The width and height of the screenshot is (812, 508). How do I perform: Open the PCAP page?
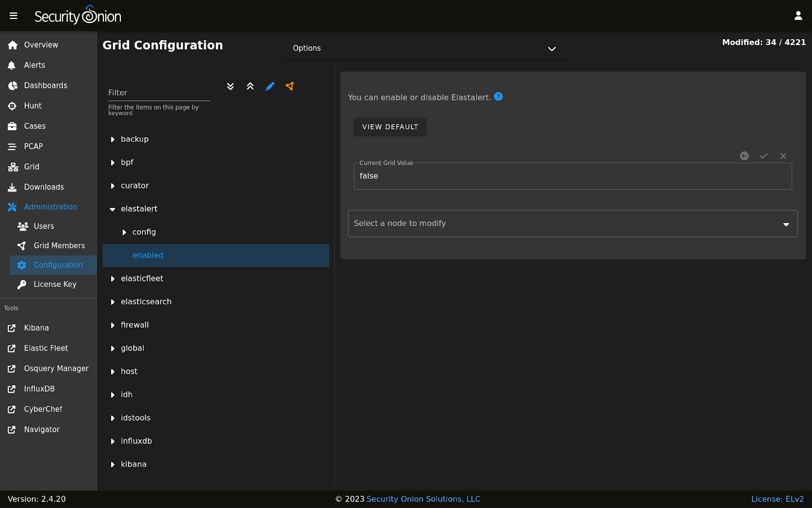click(48, 146)
